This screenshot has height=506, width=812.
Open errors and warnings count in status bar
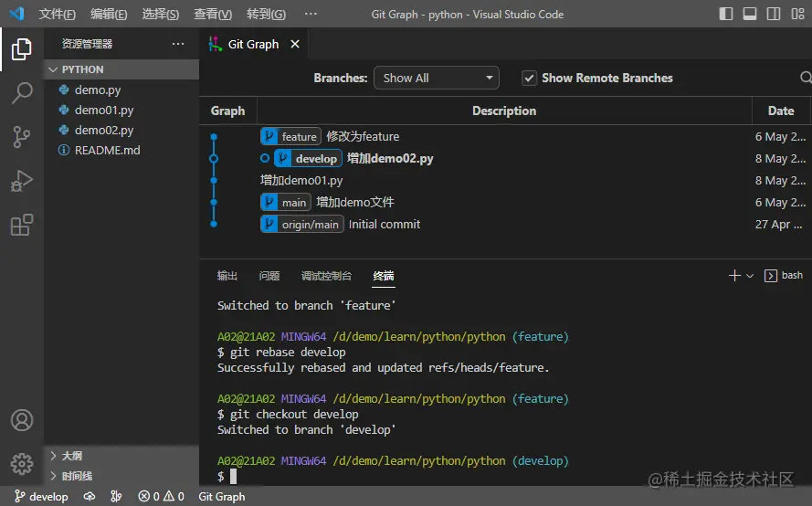tap(161, 497)
